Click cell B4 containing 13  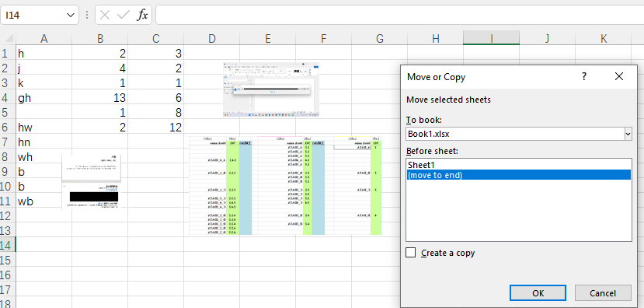pyautogui.click(x=99, y=98)
